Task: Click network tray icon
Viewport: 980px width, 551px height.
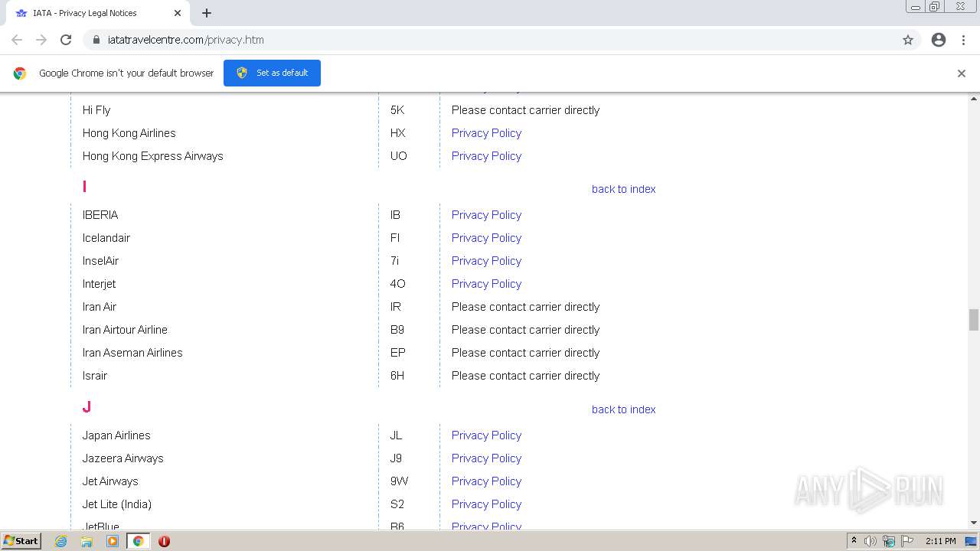Action: coord(889,541)
